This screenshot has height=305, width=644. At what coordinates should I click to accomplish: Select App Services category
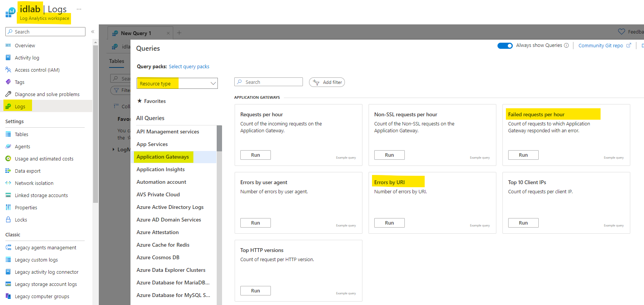[x=152, y=144]
